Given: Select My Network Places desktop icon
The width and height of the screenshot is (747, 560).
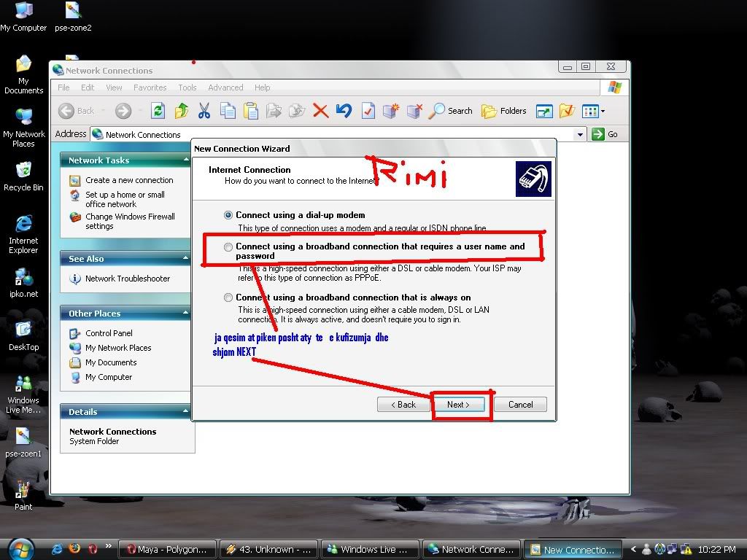Looking at the screenshot, I should tap(23, 128).
